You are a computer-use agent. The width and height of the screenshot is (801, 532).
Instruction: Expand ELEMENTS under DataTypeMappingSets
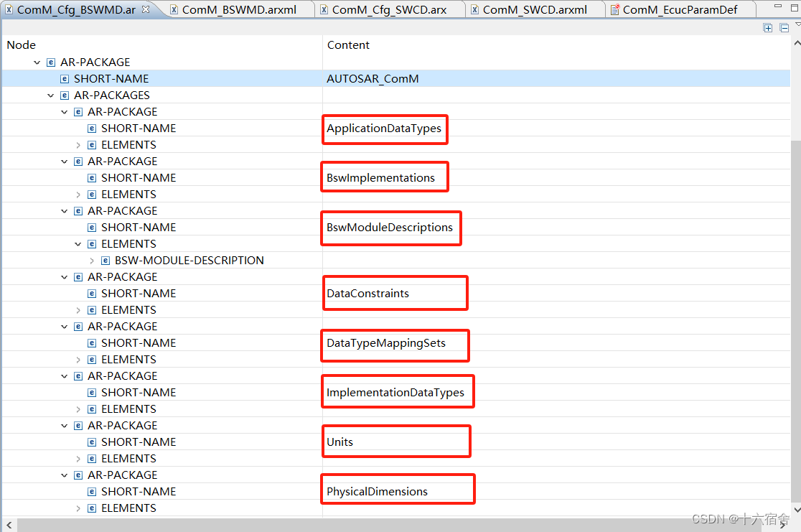[x=78, y=360]
